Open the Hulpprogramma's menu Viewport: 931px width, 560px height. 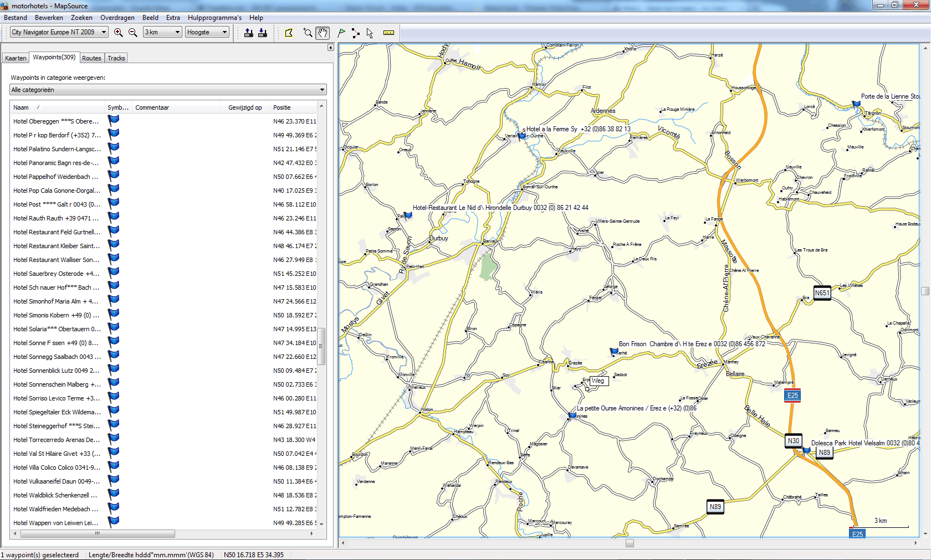pyautogui.click(x=214, y=18)
